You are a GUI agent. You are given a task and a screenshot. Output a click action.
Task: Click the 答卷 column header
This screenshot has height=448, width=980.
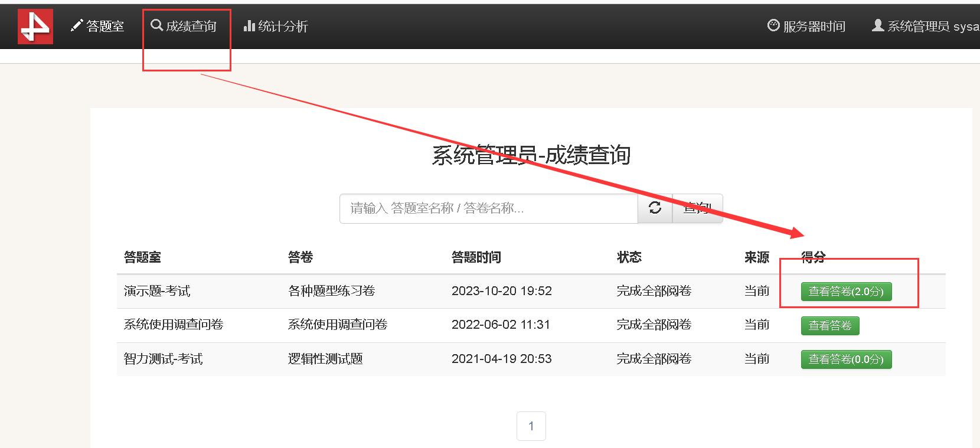(x=300, y=257)
